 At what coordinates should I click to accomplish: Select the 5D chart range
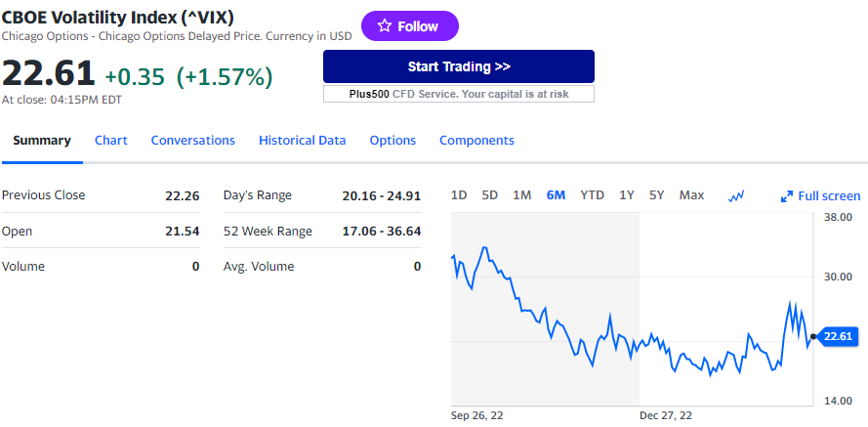[489, 195]
